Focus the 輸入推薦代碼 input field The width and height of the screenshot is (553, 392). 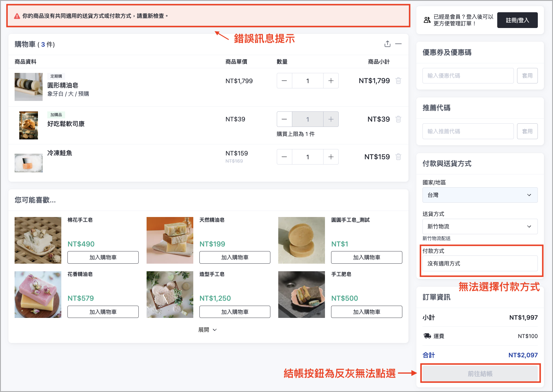(x=468, y=131)
